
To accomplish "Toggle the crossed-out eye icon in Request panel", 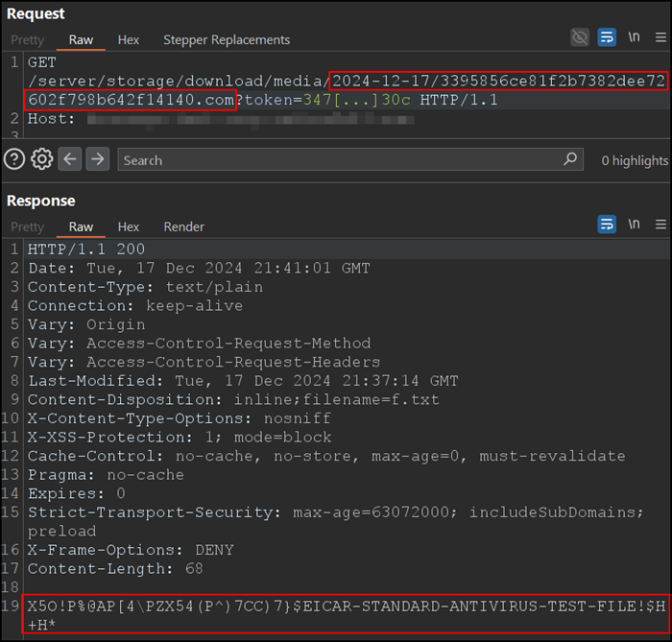I will point(580,37).
